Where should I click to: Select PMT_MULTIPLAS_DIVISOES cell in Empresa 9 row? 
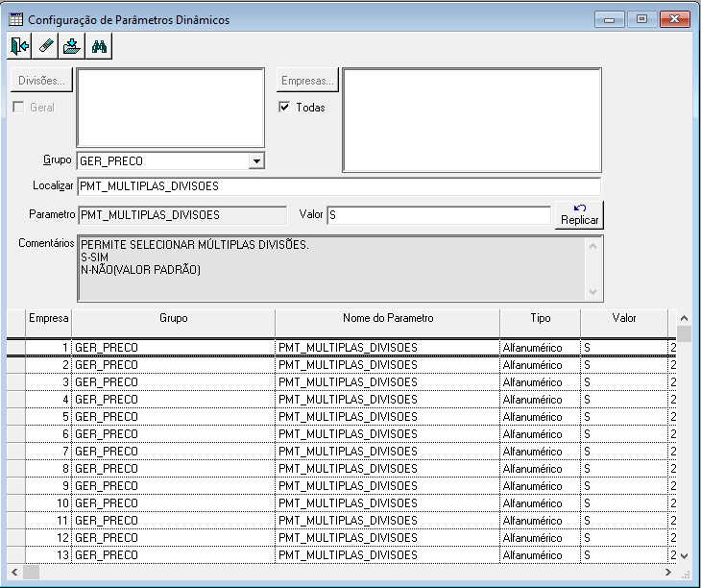(388, 486)
